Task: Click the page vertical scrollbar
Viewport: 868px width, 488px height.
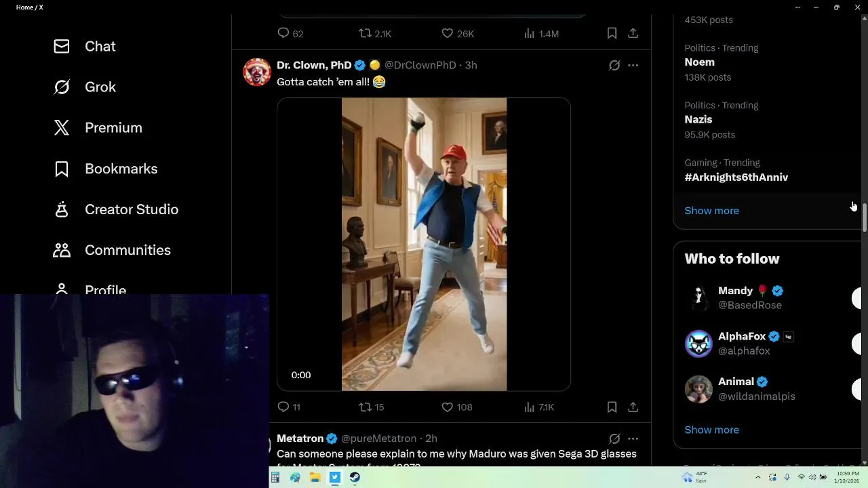Action: [865, 217]
